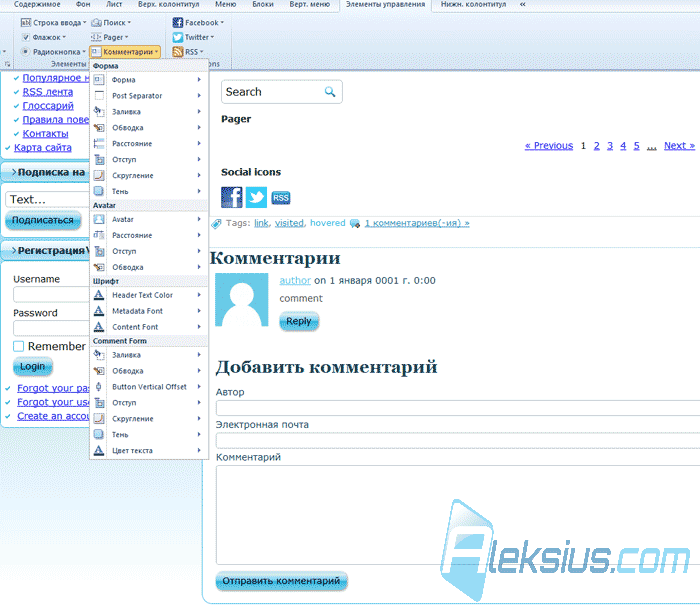Click the Поиск search ribbon icon
The width and height of the screenshot is (700, 608).
click(x=96, y=22)
